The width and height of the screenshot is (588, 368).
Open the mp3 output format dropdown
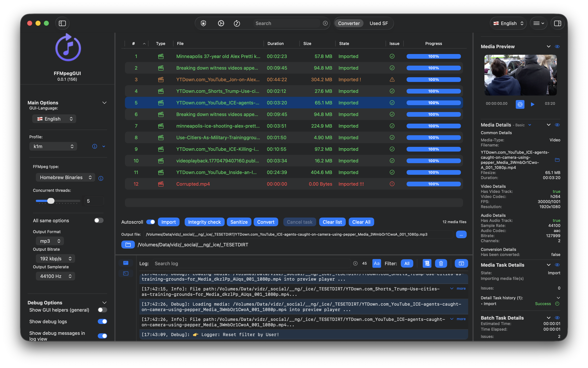click(50, 241)
